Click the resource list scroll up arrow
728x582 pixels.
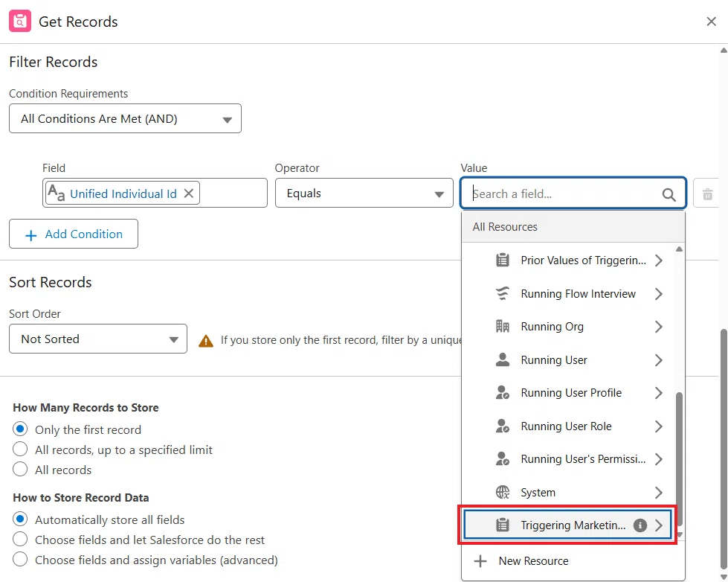pos(679,249)
